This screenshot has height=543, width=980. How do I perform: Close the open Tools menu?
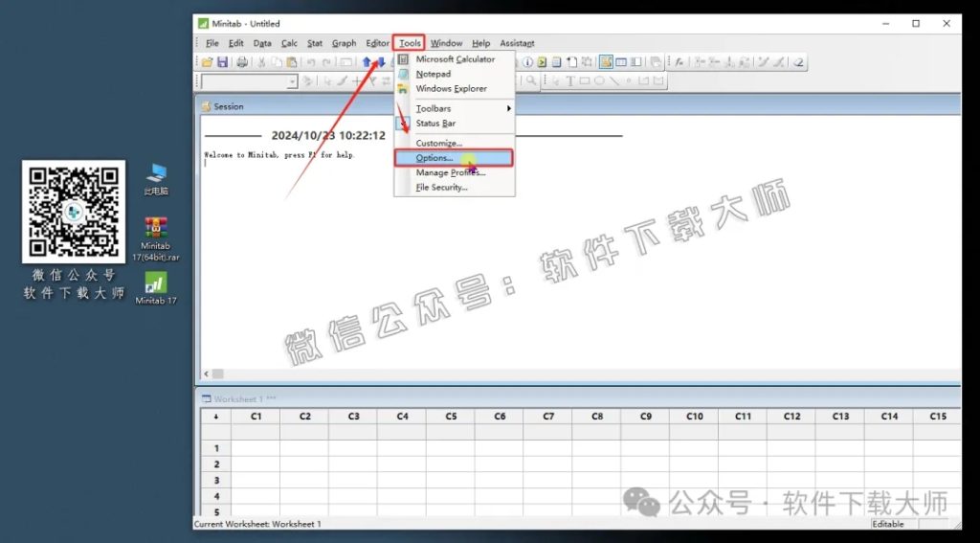point(410,43)
